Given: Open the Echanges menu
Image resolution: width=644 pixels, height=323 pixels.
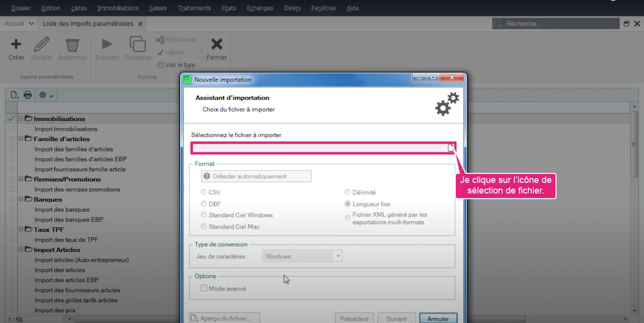Looking at the screenshot, I should [x=260, y=8].
